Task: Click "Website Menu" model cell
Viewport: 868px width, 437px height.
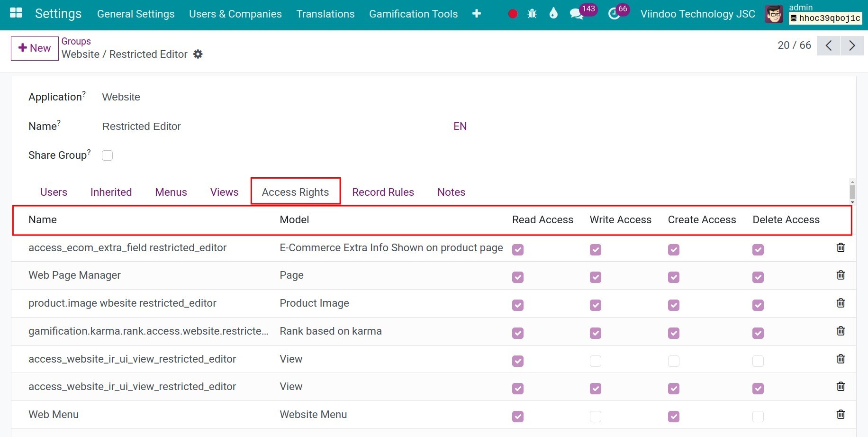Action: pos(313,415)
